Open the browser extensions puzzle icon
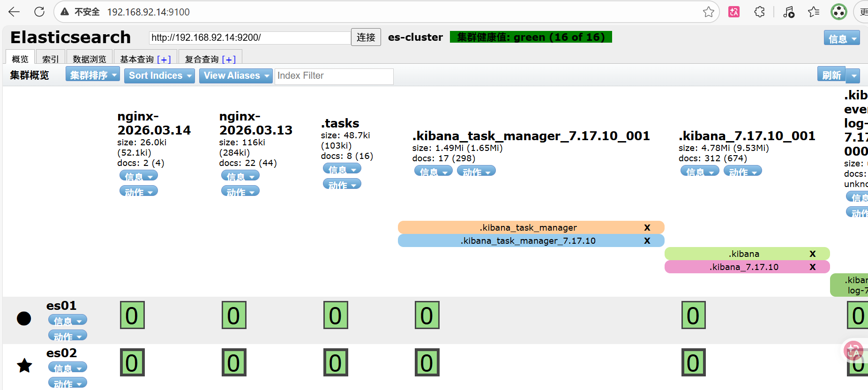The height and width of the screenshot is (390, 868). pos(760,12)
